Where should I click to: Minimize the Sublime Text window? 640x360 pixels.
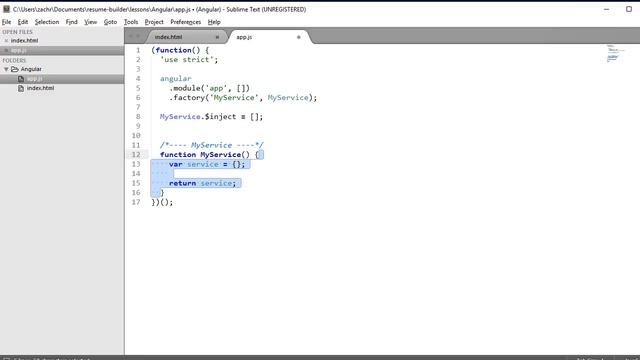[x=607, y=9]
